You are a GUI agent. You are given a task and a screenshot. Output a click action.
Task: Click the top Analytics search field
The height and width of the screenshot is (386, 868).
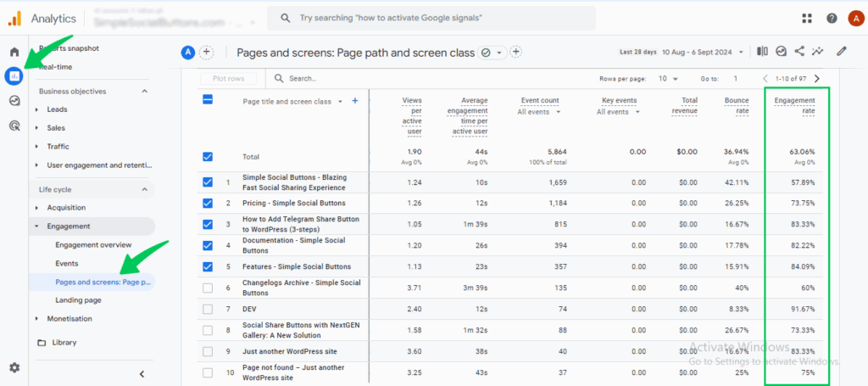(431, 19)
